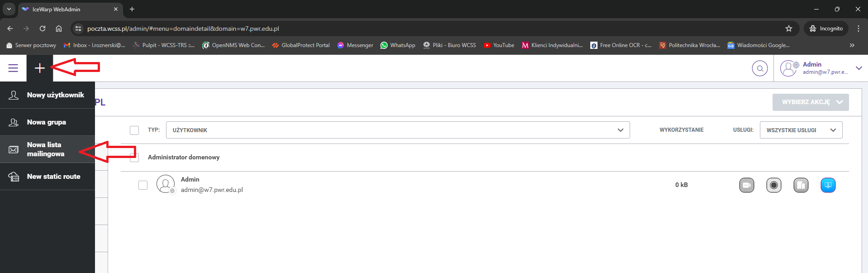Open the WYBIERZ AKCJĘ action dropdown

(810, 102)
